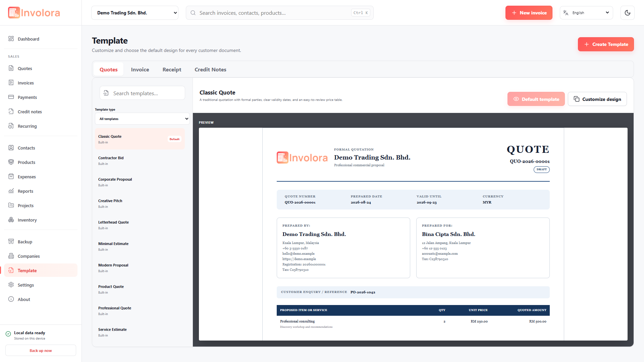
Task: Click the language translate icon
Action: (566, 13)
